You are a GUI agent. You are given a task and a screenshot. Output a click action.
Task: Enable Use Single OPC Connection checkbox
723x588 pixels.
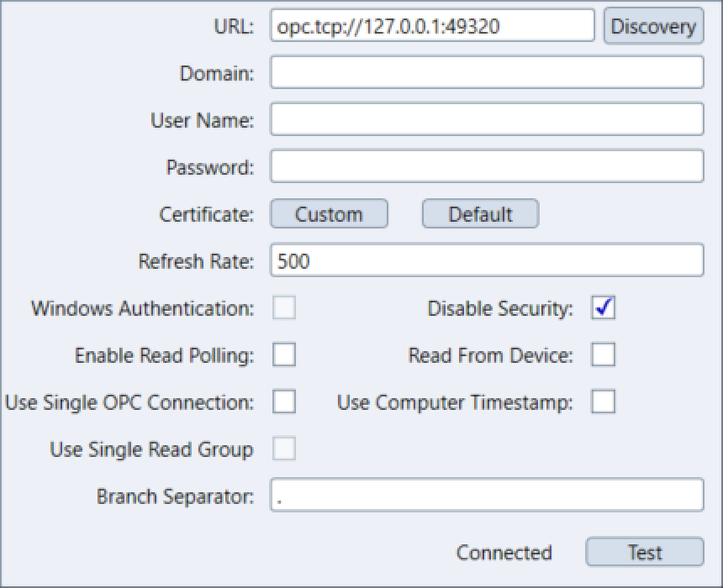[284, 402]
